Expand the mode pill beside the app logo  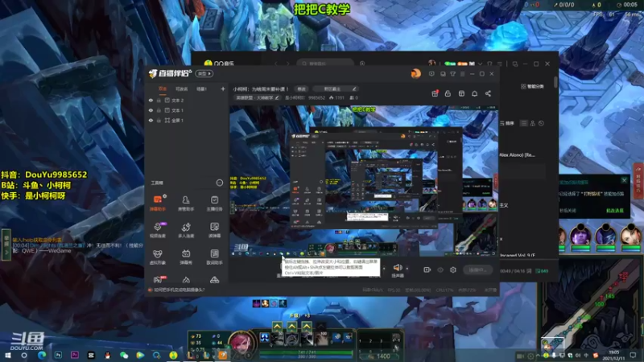click(x=204, y=74)
